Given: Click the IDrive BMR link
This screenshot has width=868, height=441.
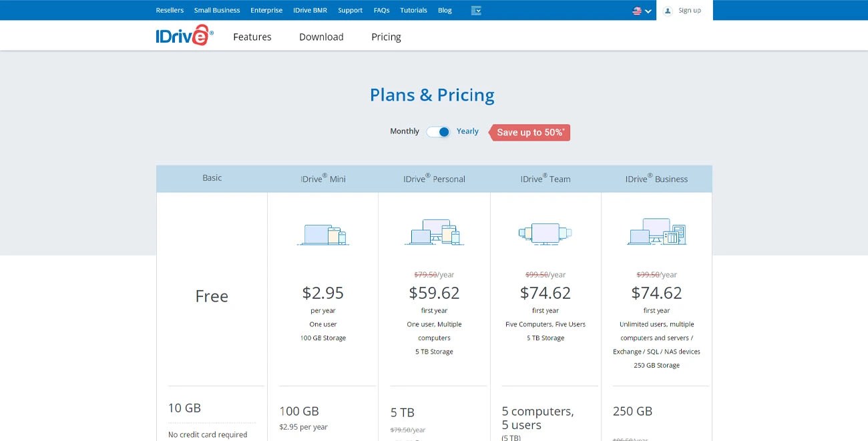Looking at the screenshot, I should [310, 10].
